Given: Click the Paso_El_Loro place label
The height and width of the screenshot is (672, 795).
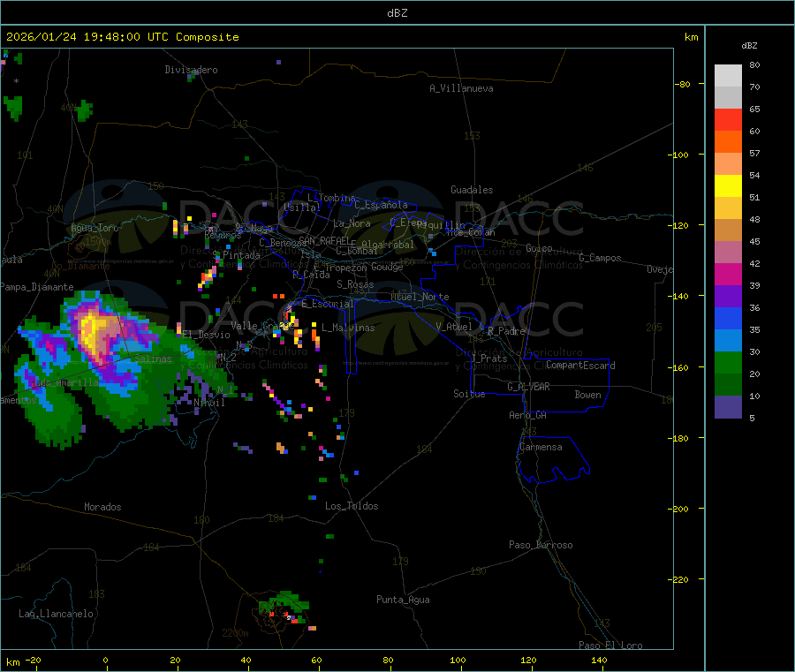Looking at the screenshot, I should 610,646.
